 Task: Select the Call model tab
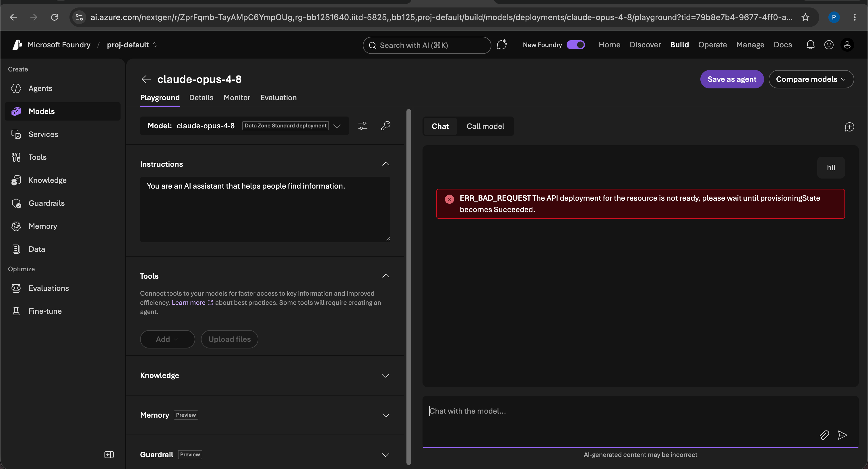(x=485, y=126)
